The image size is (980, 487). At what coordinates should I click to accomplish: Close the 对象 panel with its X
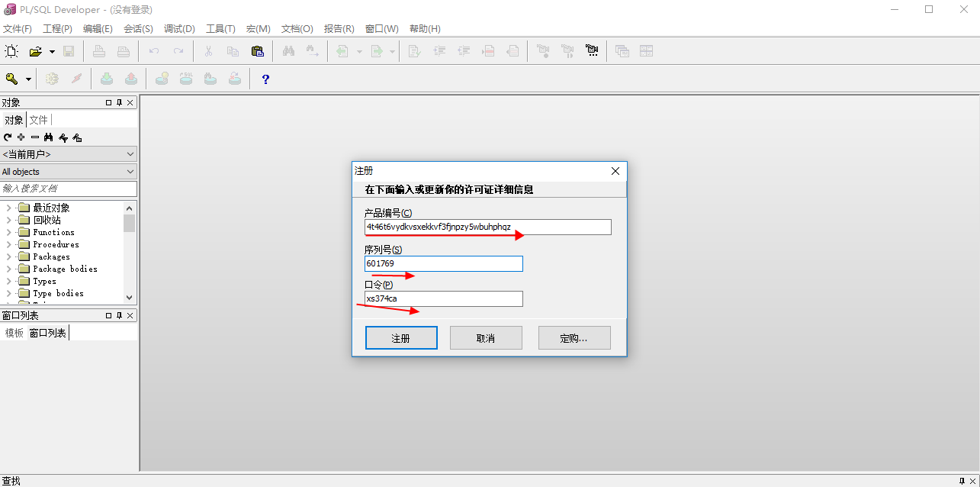pos(130,102)
